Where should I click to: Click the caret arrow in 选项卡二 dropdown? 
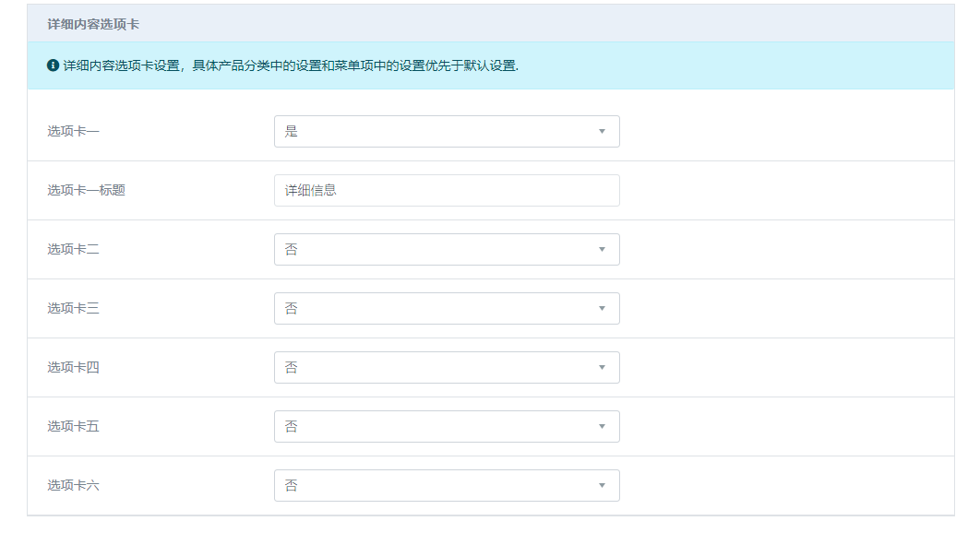point(602,250)
